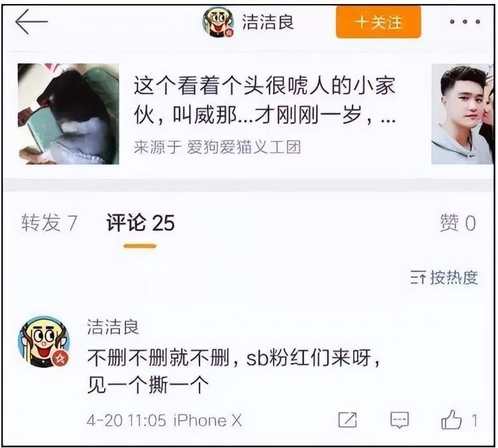This screenshot has height=448, width=498.
Task: Tap the header avatar next to 洁洁良
Action: [218, 22]
